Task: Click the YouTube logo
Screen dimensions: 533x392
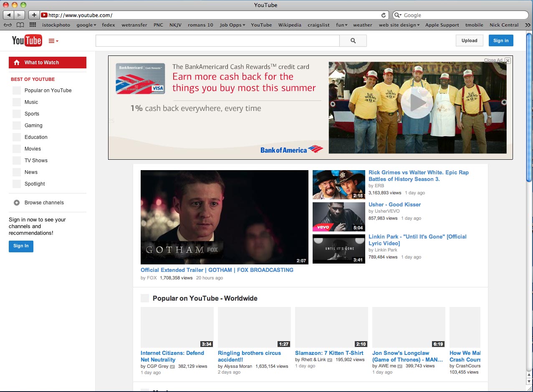Action: pos(27,40)
